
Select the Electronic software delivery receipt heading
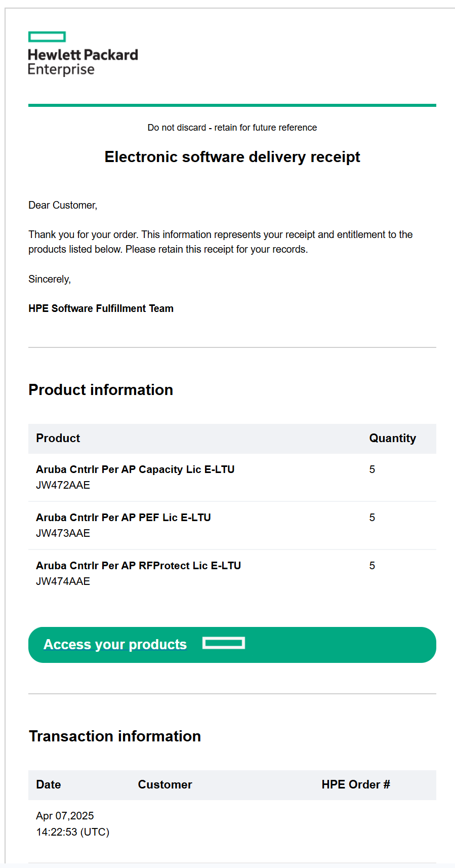pos(232,157)
